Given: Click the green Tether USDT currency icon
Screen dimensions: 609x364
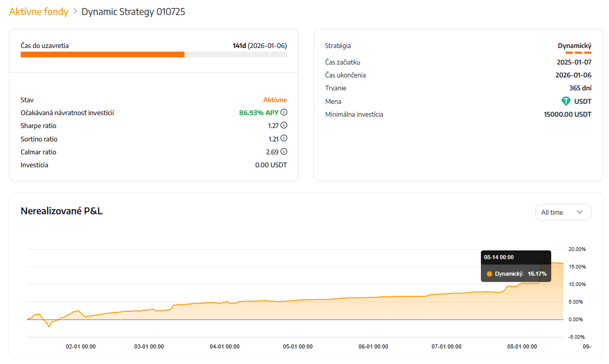Looking at the screenshot, I should (x=566, y=101).
